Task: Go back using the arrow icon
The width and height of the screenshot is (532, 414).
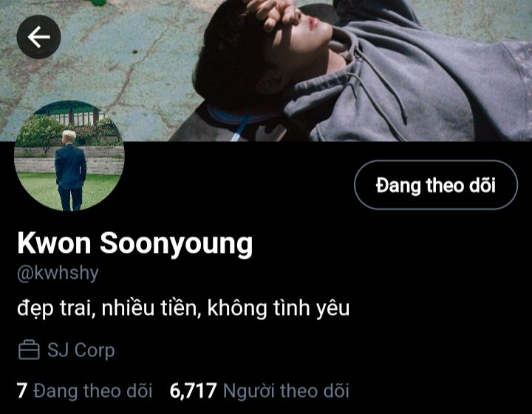Action: click(x=38, y=37)
